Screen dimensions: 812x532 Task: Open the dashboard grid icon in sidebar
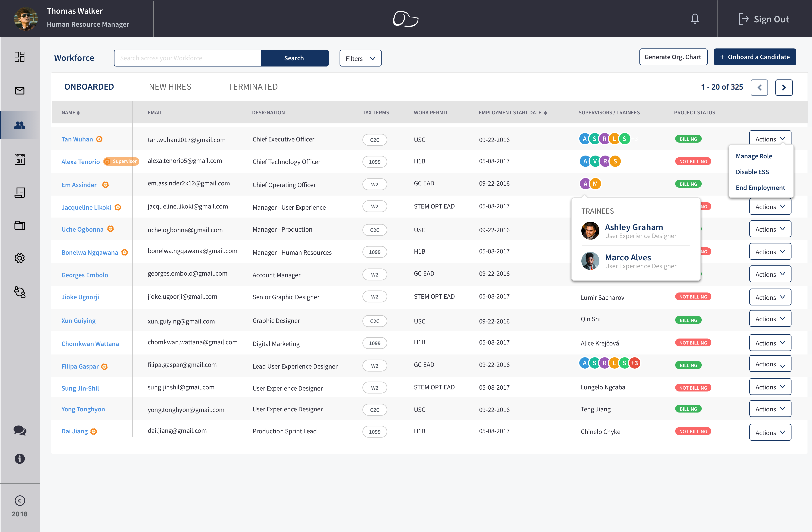19,57
